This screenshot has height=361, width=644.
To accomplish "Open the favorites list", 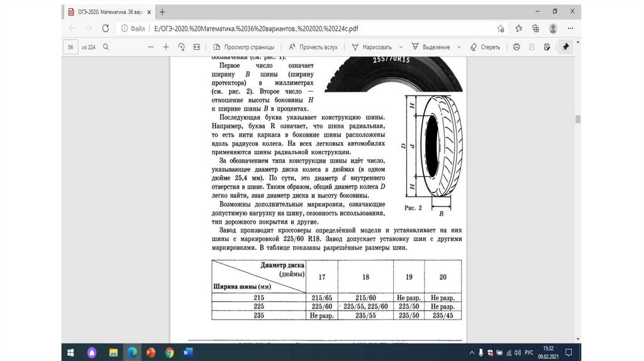I will (519, 28).
